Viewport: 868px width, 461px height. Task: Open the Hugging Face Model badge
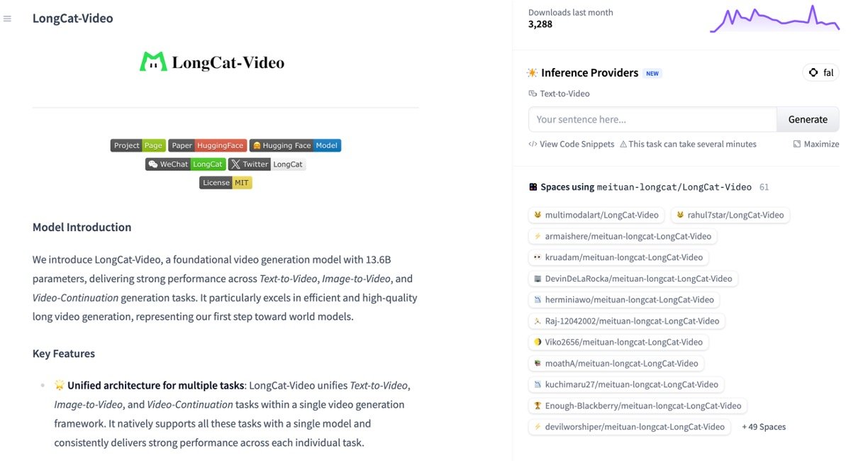tap(295, 145)
